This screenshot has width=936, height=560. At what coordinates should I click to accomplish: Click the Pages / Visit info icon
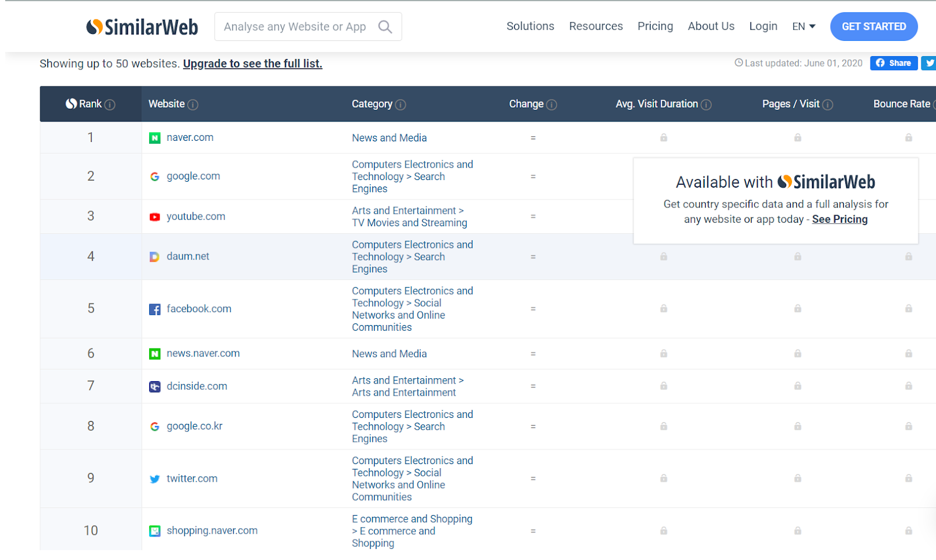tap(828, 105)
